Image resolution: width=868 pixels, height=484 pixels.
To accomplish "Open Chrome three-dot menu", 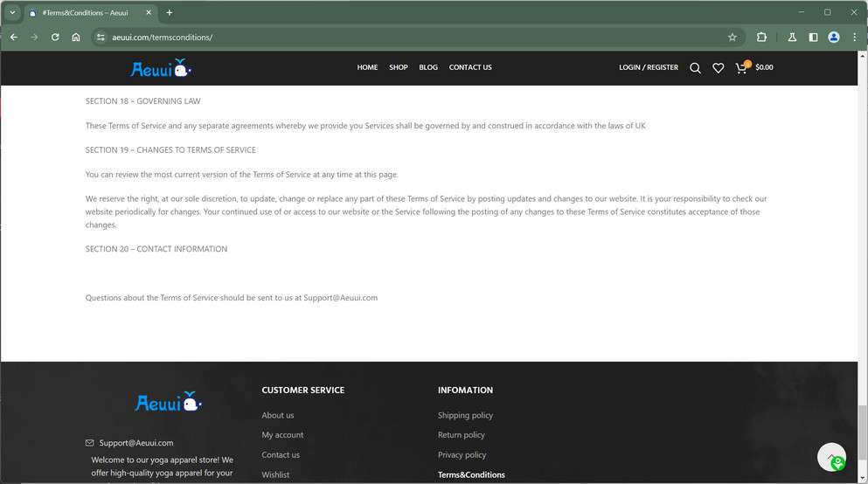I will pyautogui.click(x=855, y=37).
